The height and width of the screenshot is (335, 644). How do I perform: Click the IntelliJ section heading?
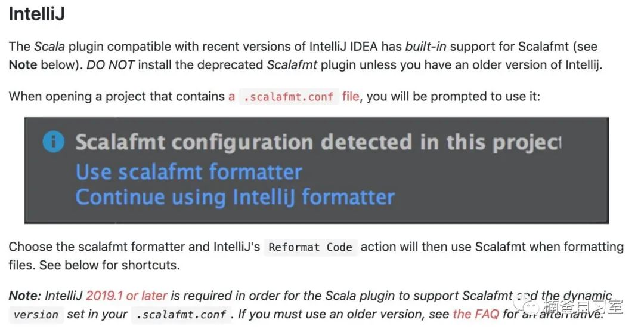tap(36, 14)
